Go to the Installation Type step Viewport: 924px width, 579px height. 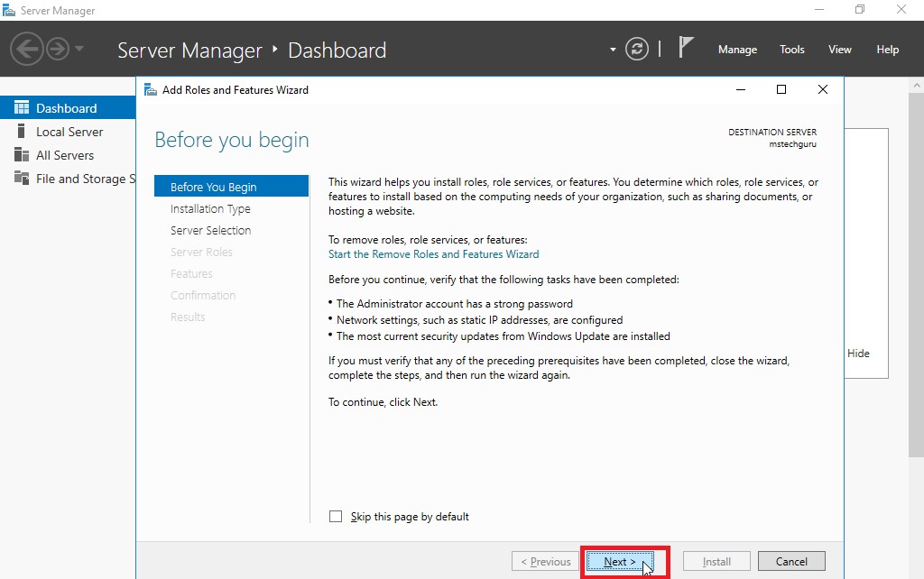(x=210, y=208)
